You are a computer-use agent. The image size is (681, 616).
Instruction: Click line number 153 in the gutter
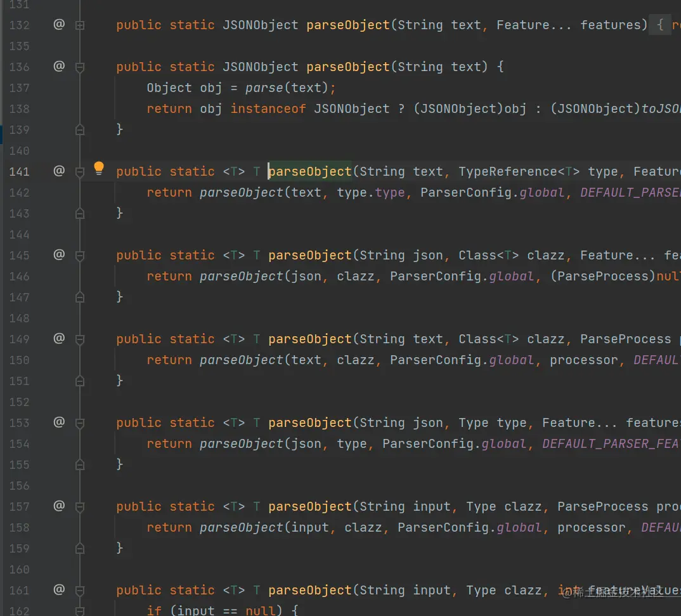[20, 423]
